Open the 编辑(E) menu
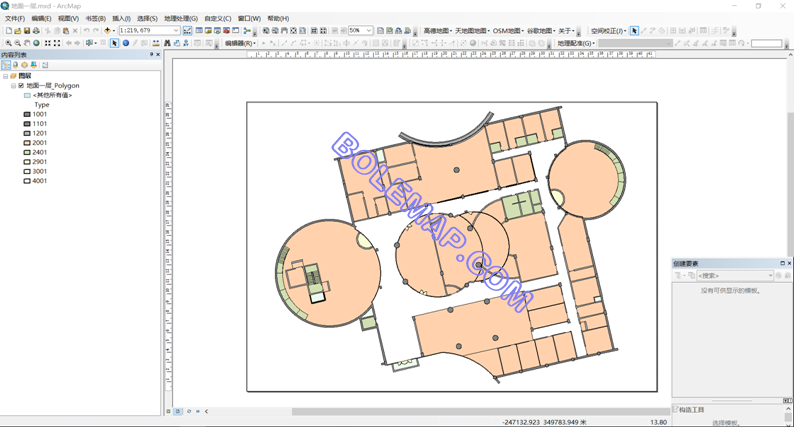 click(x=41, y=18)
